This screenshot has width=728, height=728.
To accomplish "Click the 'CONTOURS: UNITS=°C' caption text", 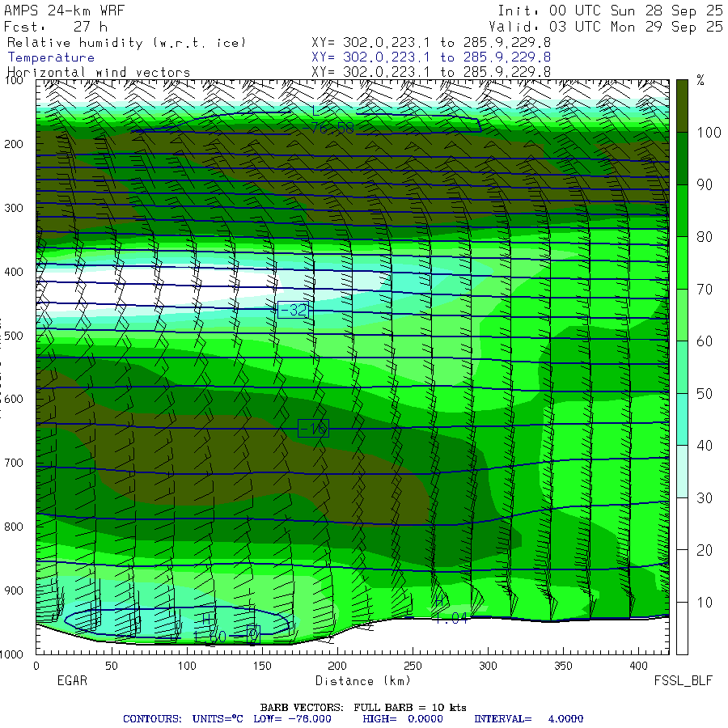I will click(183, 719).
